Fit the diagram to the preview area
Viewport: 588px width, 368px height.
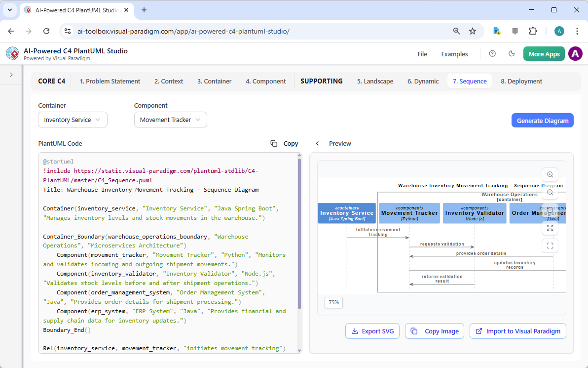[550, 245]
